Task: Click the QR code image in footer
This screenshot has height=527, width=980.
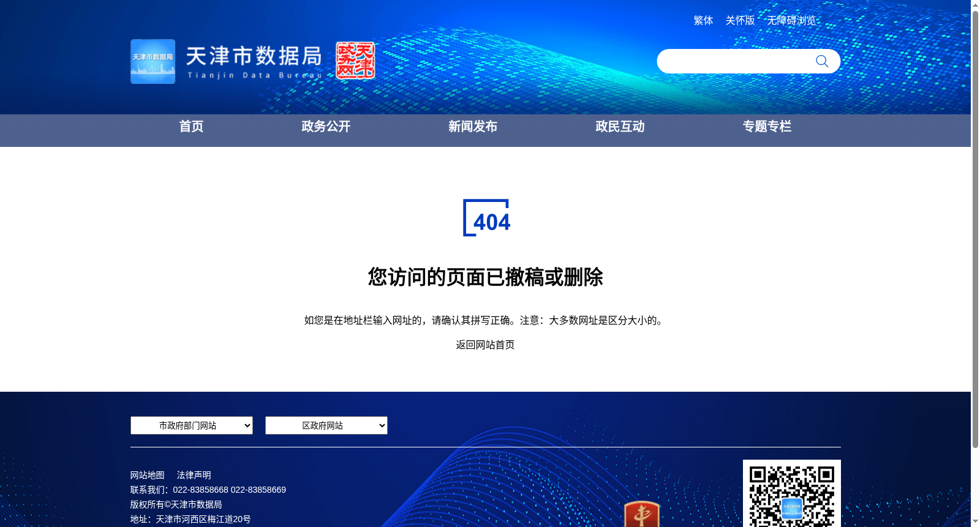Action: point(791,493)
